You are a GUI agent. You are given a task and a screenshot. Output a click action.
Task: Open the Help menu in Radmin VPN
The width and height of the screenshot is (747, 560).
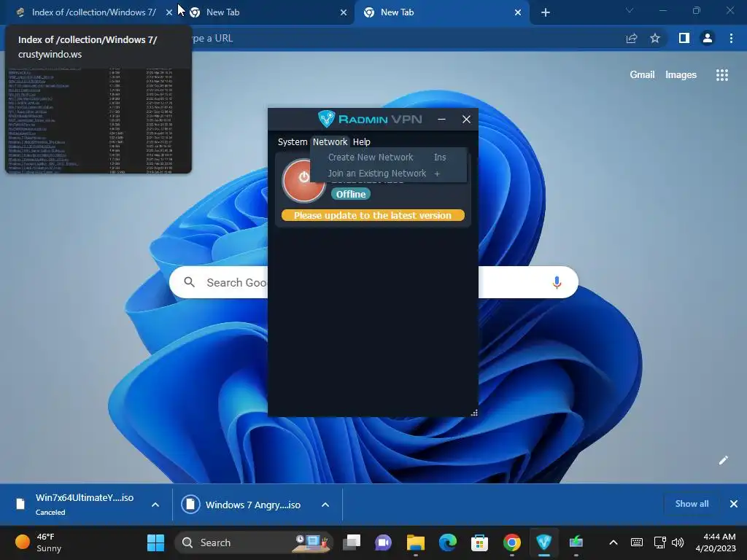point(362,142)
